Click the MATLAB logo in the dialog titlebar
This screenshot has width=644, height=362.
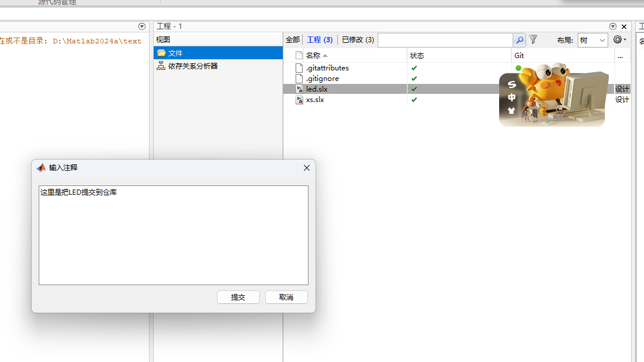[41, 167]
